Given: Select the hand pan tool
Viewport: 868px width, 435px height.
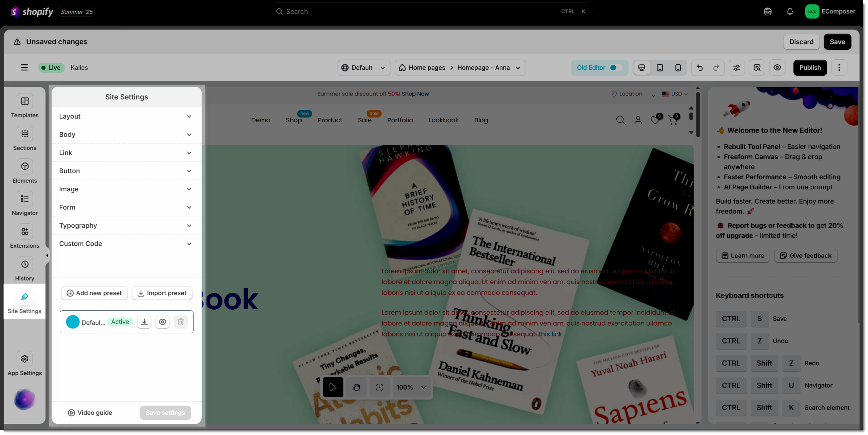Looking at the screenshot, I should (356, 387).
